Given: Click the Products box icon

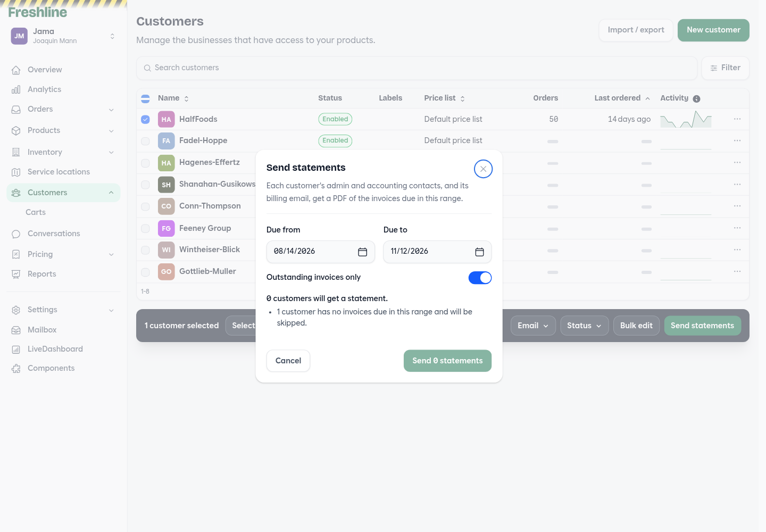Looking at the screenshot, I should click(x=16, y=131).
